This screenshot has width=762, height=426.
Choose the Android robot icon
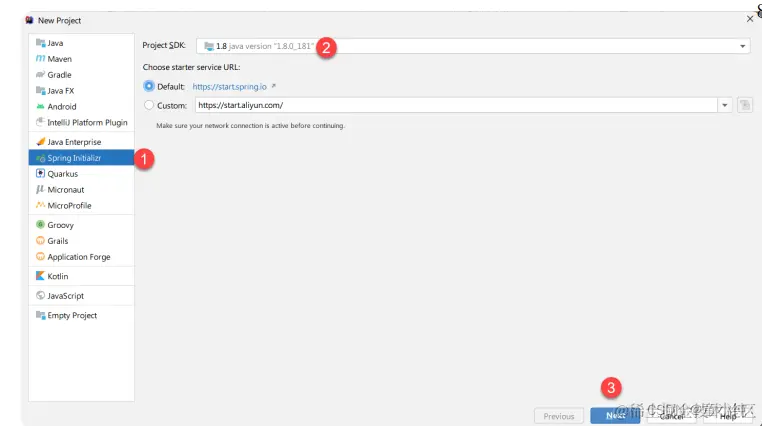[x=41, y=106]
